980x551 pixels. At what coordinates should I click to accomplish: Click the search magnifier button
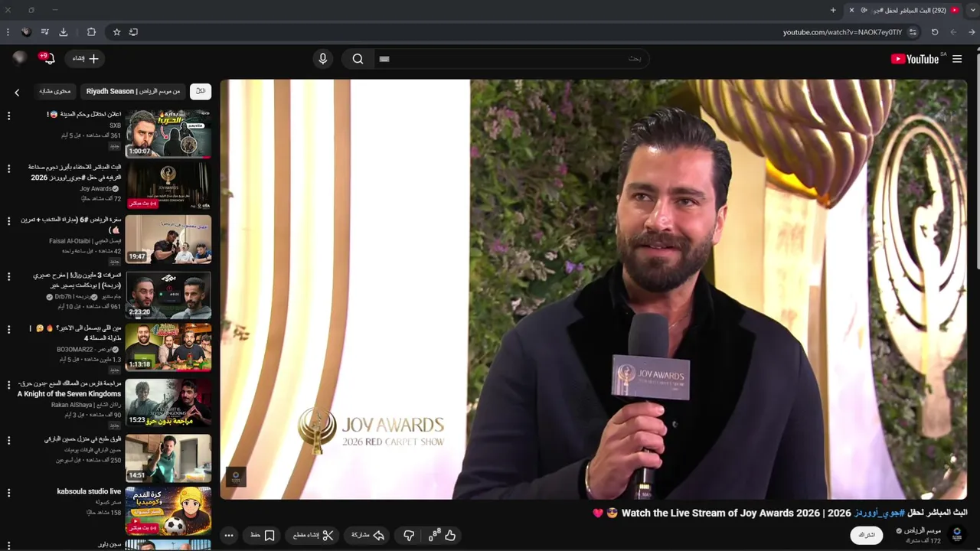358,59
